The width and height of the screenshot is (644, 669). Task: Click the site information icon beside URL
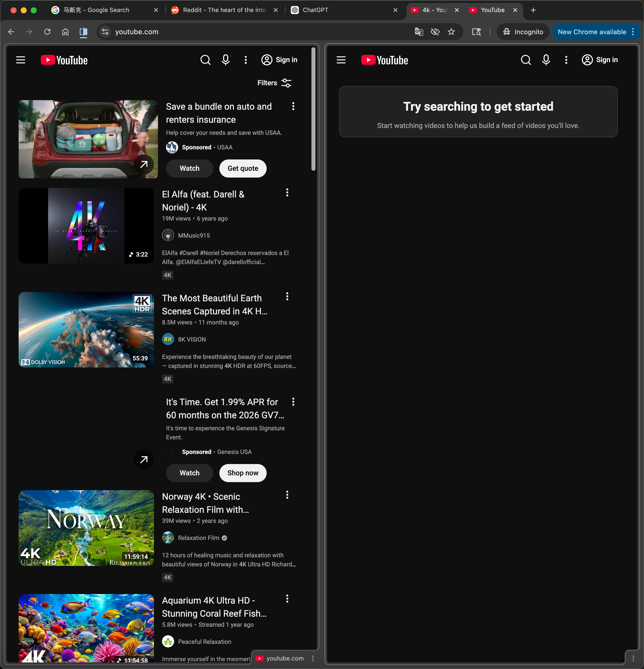tap(105, 32)
